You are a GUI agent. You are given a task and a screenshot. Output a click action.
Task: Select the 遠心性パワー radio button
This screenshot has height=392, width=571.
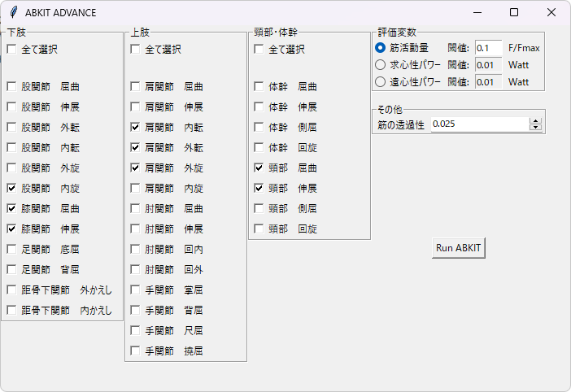tap(380, 82)
